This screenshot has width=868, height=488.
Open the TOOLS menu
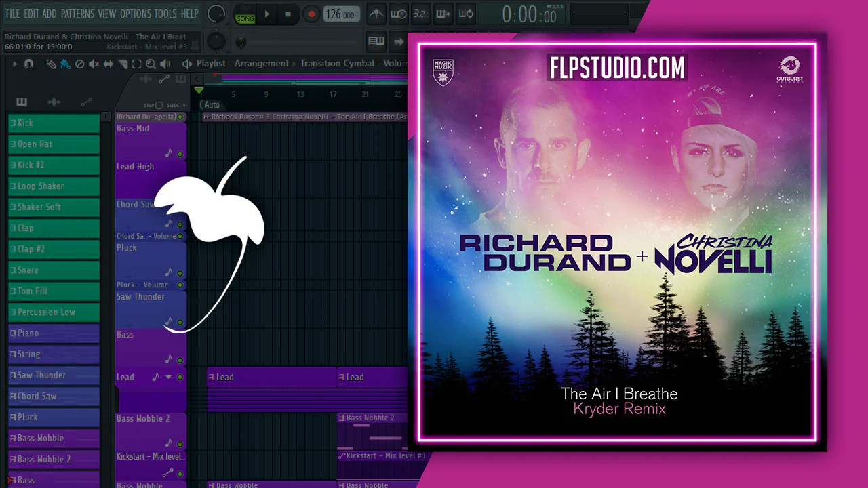point(165,14)
